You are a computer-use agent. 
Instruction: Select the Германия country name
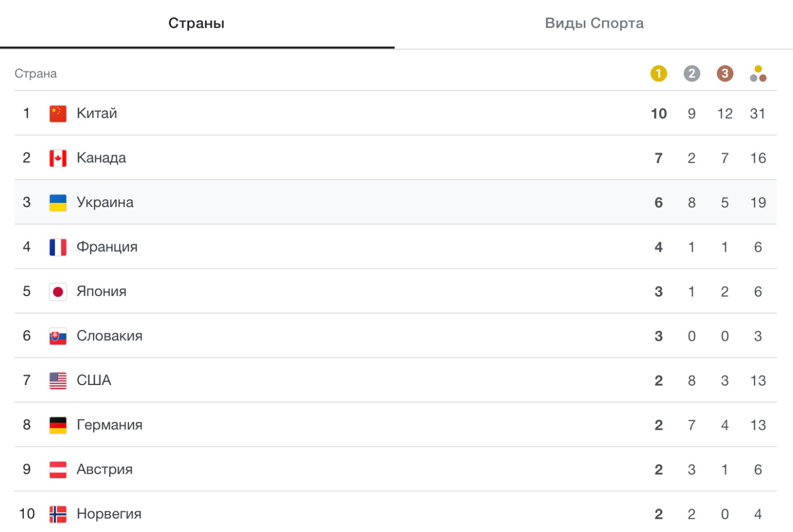point(110,425)
